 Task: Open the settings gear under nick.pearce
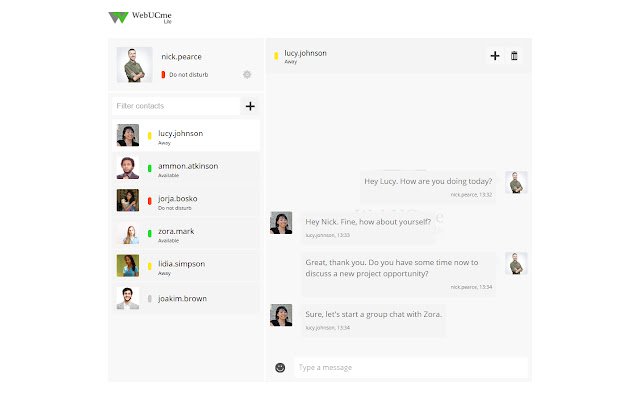247,74
